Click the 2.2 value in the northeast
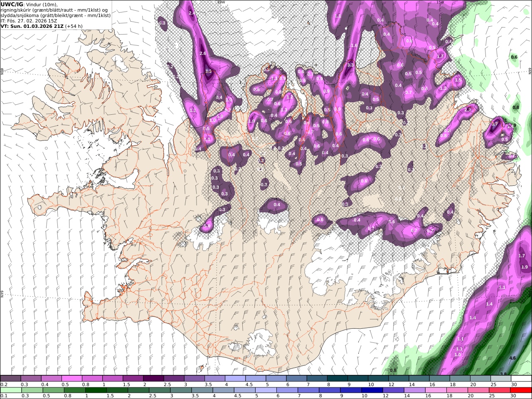This screenshot has height=399, width=532. [x=468, y=110]
